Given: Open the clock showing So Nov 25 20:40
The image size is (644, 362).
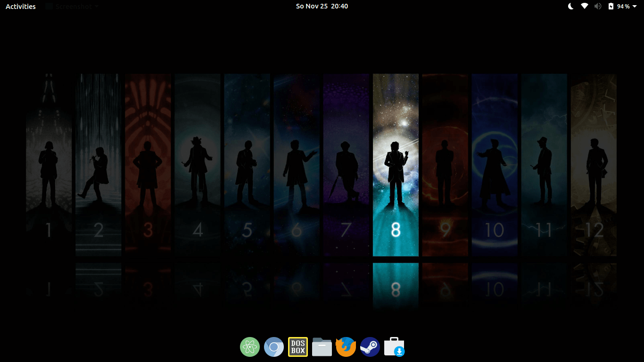Looking at the screenshot, I should (x=322, y=6).
